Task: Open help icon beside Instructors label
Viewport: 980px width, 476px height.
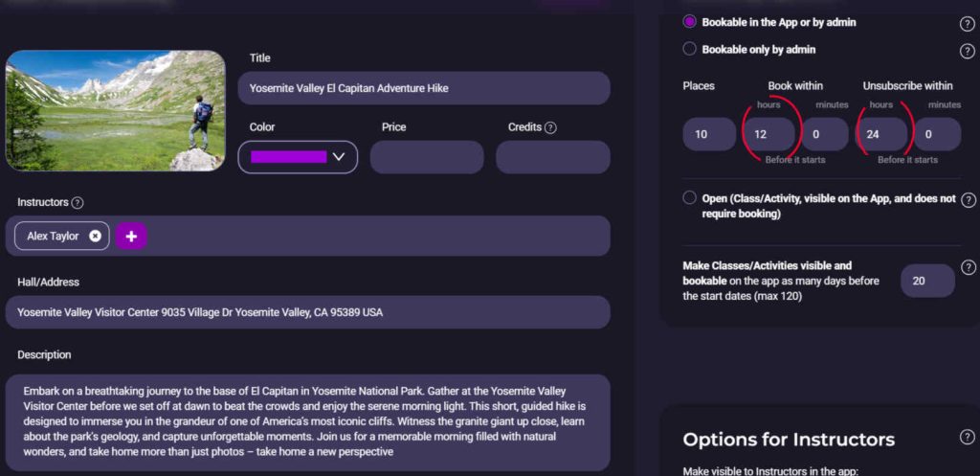Action: (x=78, y=203)
